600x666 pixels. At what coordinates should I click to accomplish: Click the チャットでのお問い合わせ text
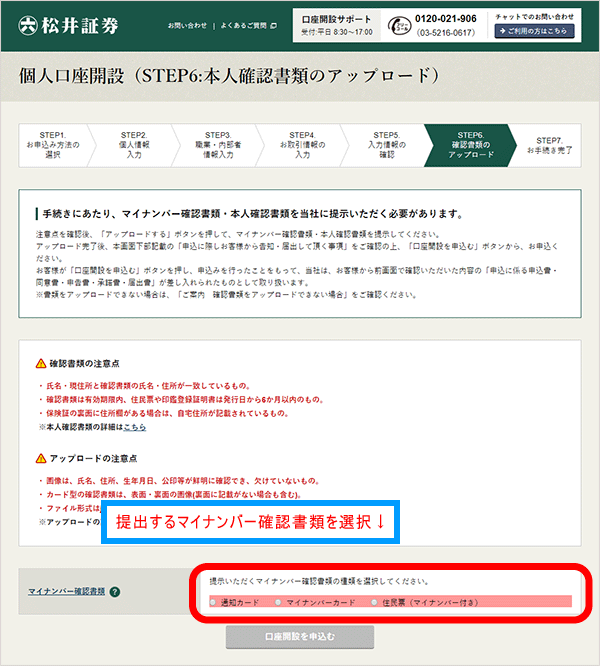pyautogui.click(x=534, y=17)
